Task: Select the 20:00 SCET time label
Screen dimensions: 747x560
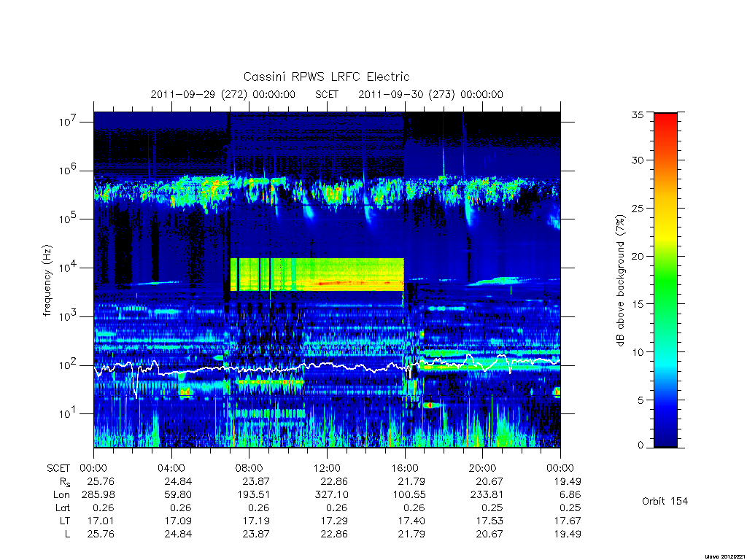Action: tap(483, 468)
